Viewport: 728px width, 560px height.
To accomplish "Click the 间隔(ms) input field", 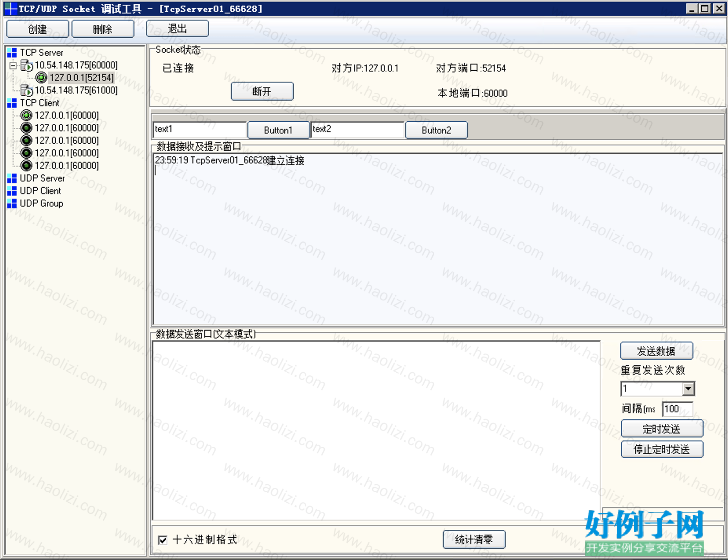I will (677, 409).
